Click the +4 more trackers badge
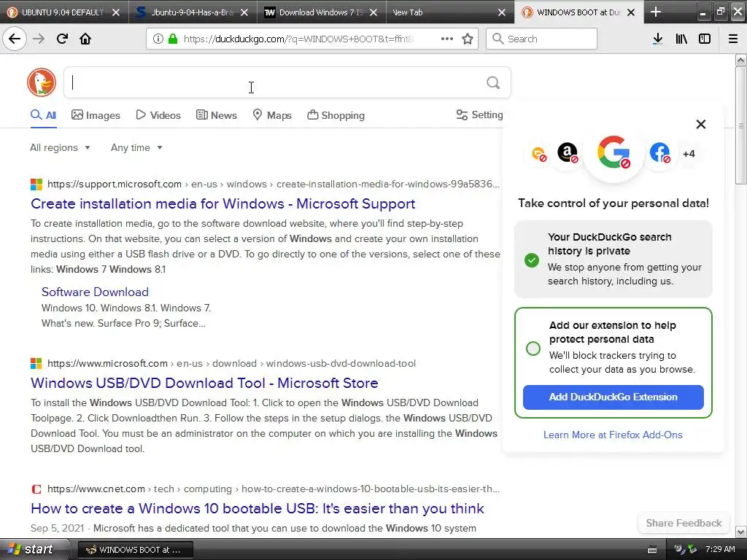This screenshot has height=560, width=747. point(689,154)
